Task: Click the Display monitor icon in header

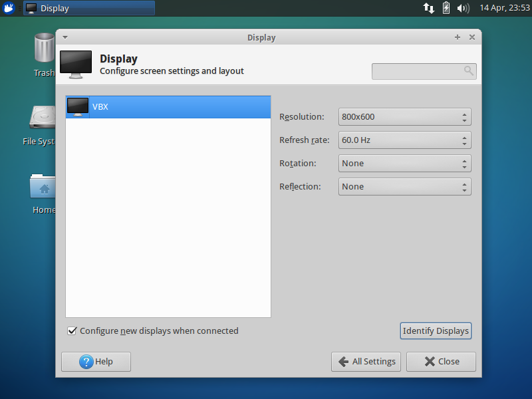Action: tap(75, 64)
